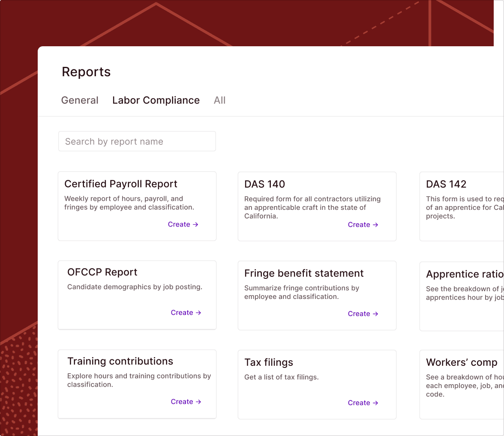
Task: Click the Reports page heading
Action: (x=86, y=72)
